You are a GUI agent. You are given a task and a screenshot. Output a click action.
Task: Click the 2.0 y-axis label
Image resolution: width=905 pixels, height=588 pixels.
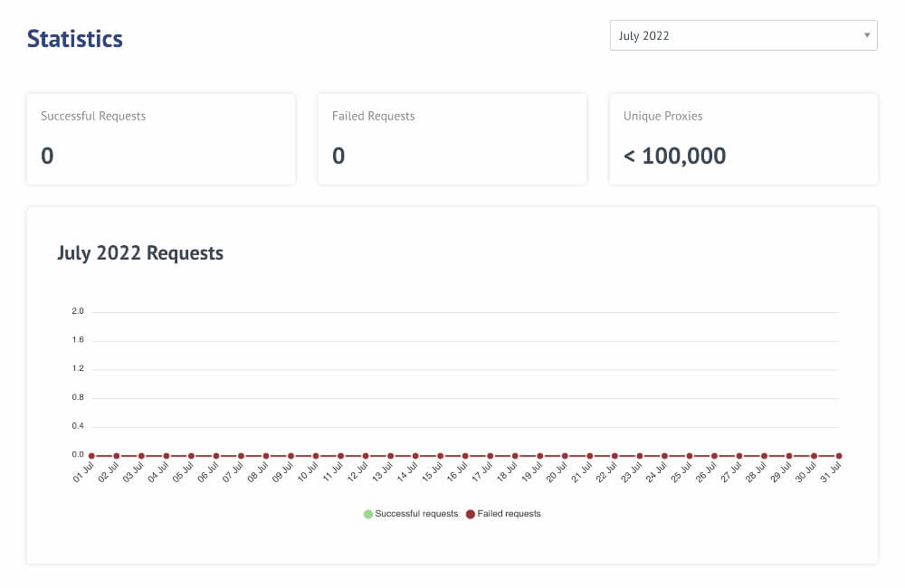78,310
